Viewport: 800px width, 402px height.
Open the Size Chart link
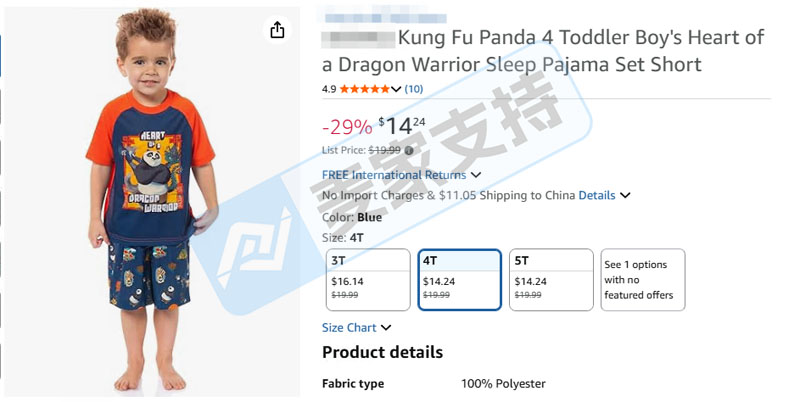(349, 328)
